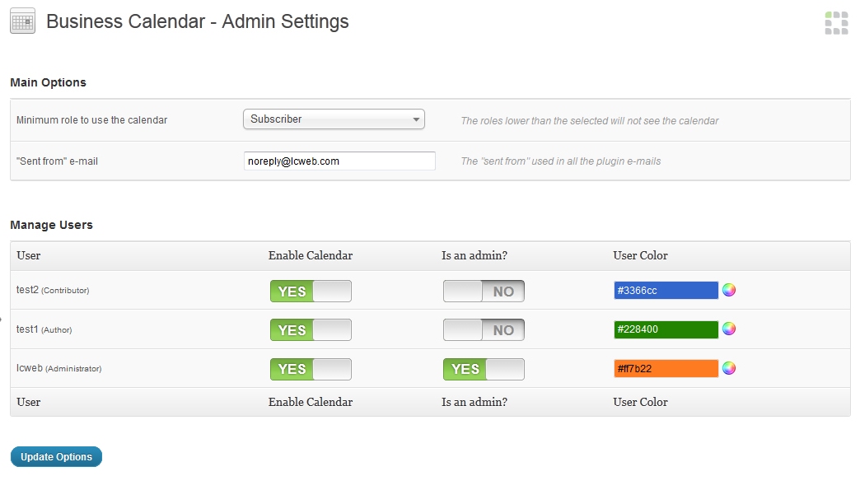Click the "Sent from" e-mail input field
Screen dimensions: 860x504
click(339, 161)
